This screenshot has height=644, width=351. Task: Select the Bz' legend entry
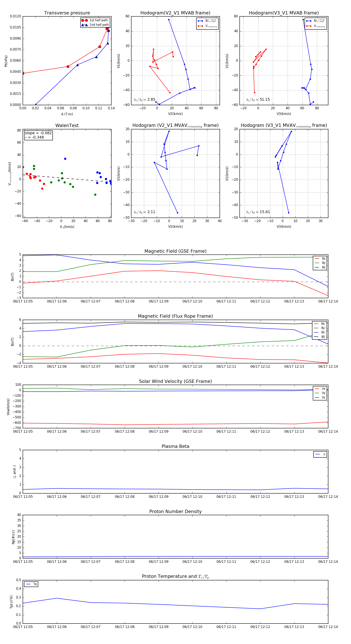tap(320, 332)
